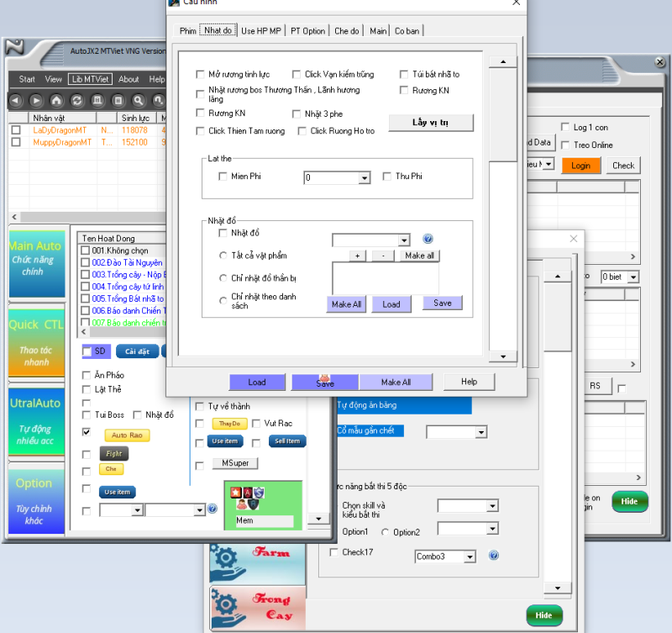Viewport: 672px width, 633px height.
Task: Switch to the Use HP MP tab
Action: click(261, 31)
